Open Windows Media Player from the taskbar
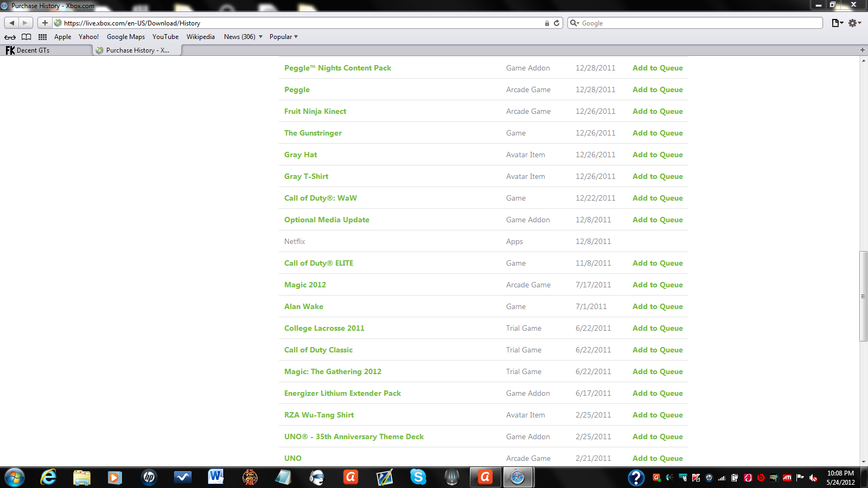Viewport: 868px width, 488px height. click(x=115, y=478)
